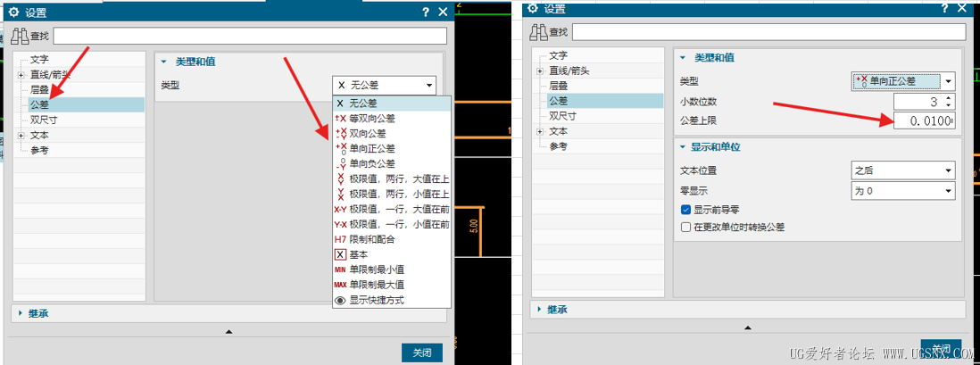The height and width of the screenshot is (365, 980).
Task: Choose 单向正公差 in the dropdown list
Action: click(x=391, y=149)
